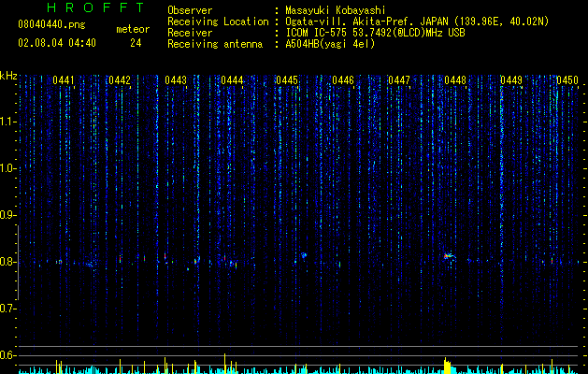
Task: Click the 0.6 kHz axis label
Action: point(7,355)
